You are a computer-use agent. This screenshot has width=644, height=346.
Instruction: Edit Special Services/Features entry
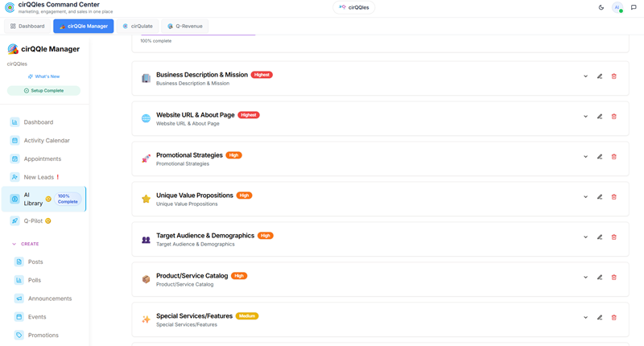(600, 318)
